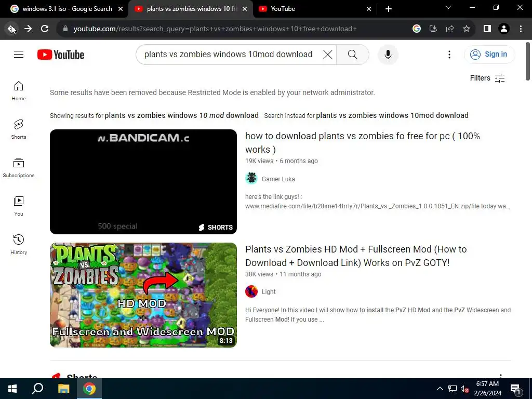Click the share page icon
Screen dimensions: 532x399
click(450, 29)
